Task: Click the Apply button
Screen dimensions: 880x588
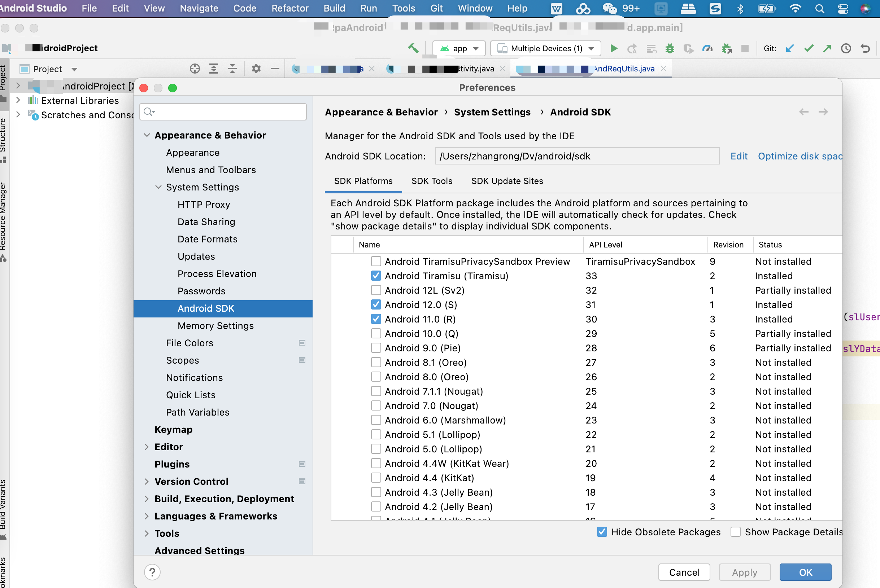Action: (745, 572)
